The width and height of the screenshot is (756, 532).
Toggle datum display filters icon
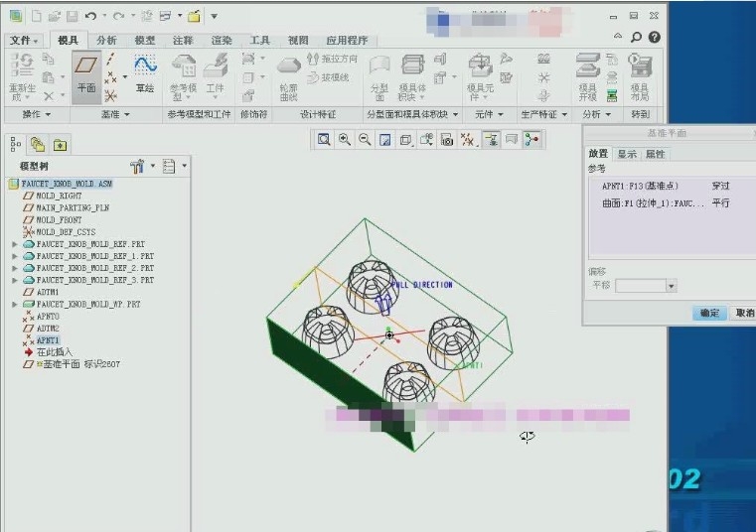pos(467,140)
